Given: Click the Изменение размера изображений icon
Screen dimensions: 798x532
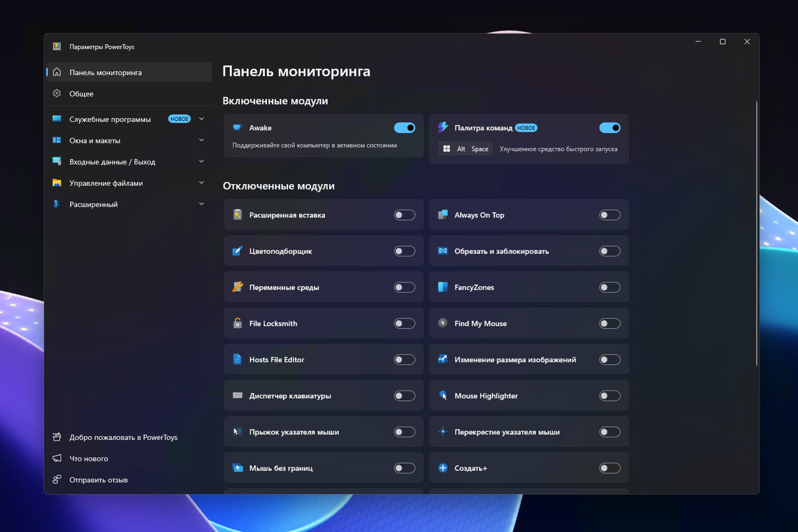Looking at the screenshot, I should (443, 360).
